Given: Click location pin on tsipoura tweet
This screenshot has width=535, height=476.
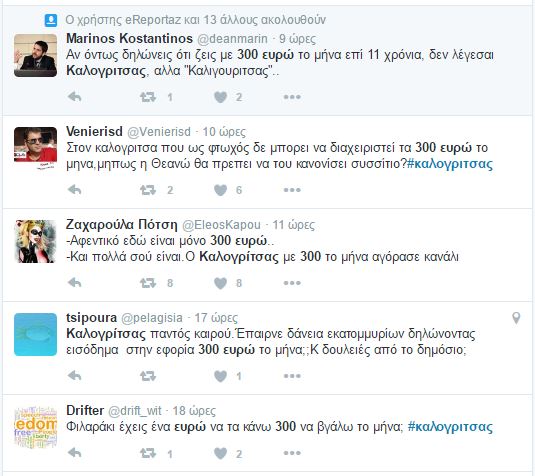Looking at the screenshot, I should (516, 318).
